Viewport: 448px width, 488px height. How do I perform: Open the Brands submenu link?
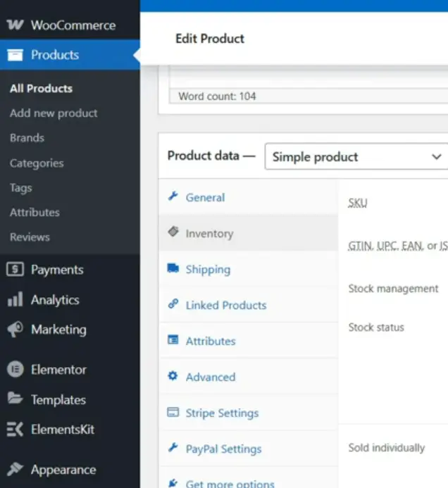pos(27,138)
